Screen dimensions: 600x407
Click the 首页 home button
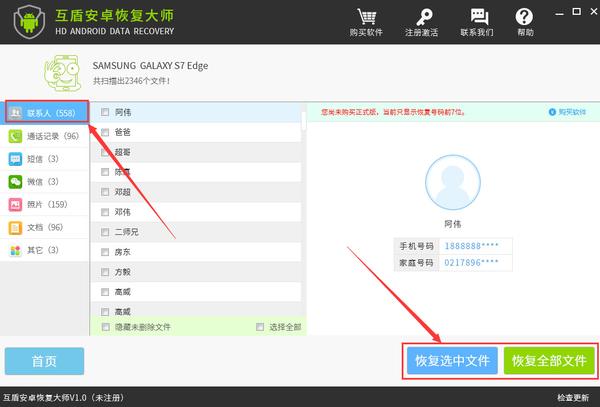pos(44,361)
